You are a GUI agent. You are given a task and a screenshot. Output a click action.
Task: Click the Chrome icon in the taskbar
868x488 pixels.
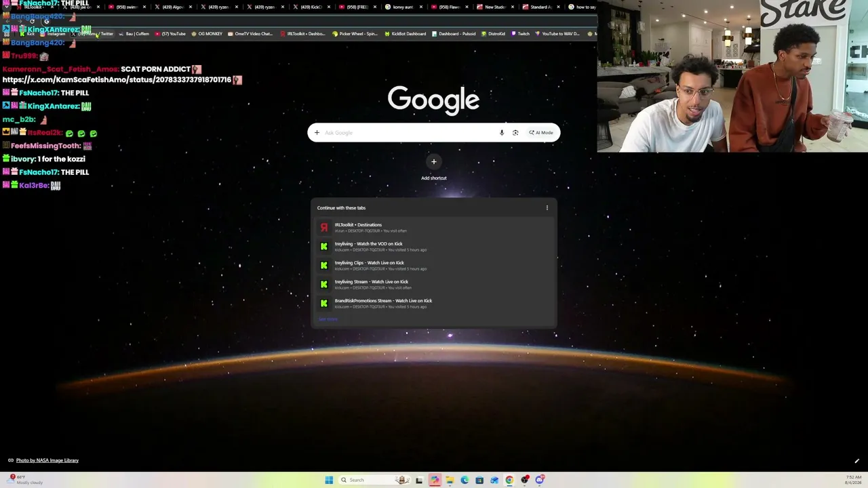509,480
